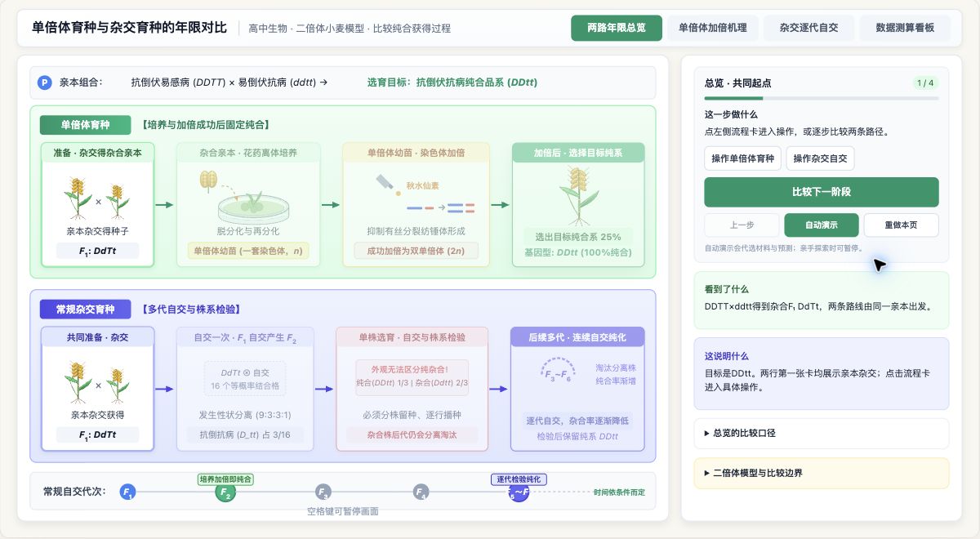
Task: Open 后续多代·连续自交纯化 card
Action: (577, 389)
